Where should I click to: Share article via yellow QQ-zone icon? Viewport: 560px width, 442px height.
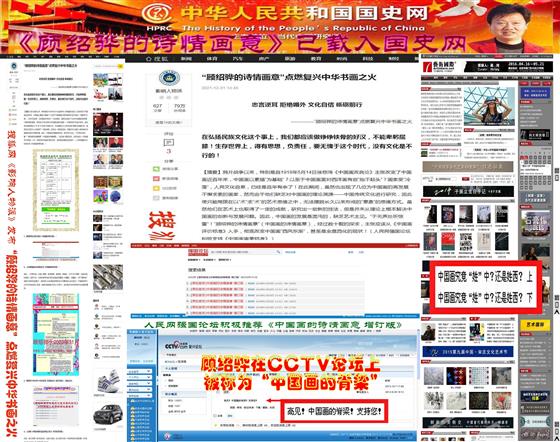(156, 188)
